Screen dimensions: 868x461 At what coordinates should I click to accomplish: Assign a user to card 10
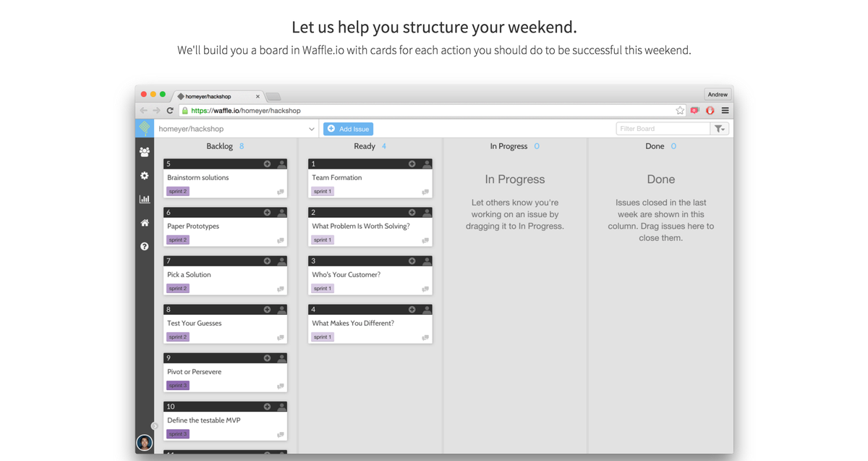pyautogui.click(x=281, y=407)
